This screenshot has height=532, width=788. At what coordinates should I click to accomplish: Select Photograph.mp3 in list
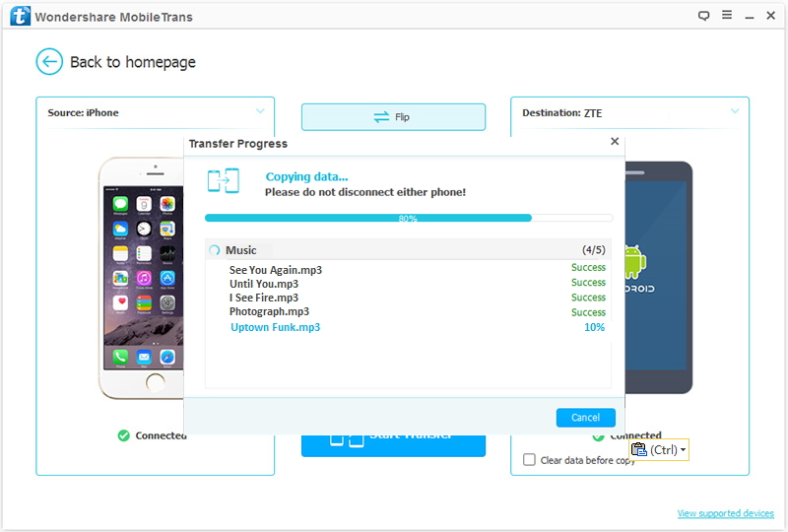269,311
